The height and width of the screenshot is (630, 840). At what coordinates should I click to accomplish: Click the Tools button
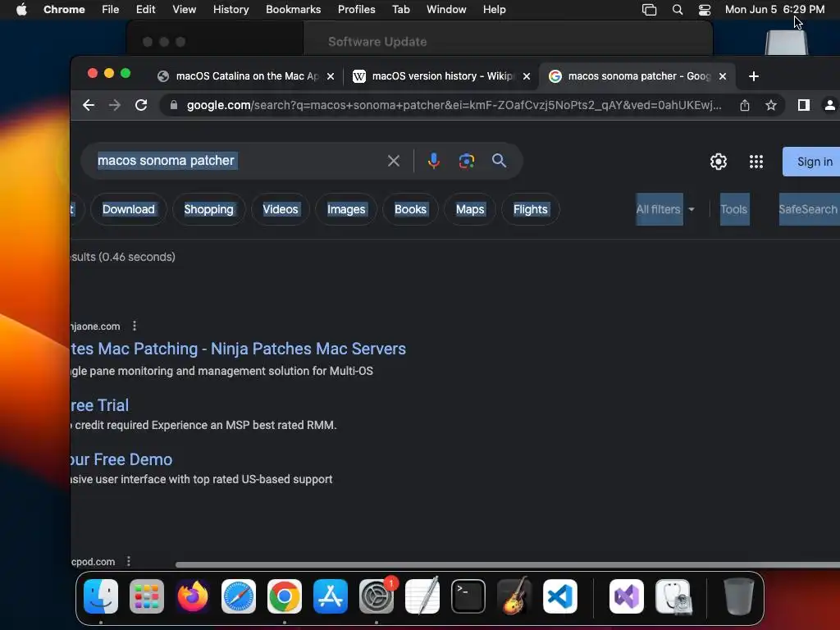tap(734, 209)
